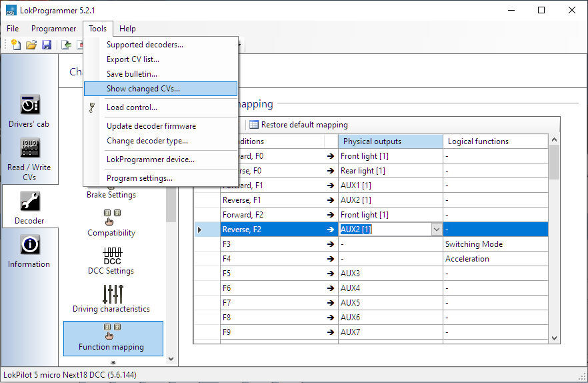The image size is (588, 383).
Task: Open the Read / Write CVs panel
Action: [29, 159]
